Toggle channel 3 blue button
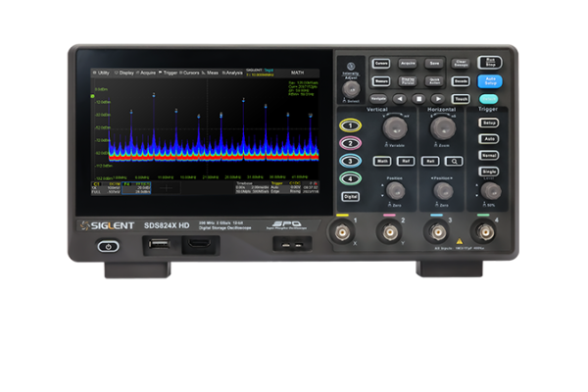 click(350, 161)
